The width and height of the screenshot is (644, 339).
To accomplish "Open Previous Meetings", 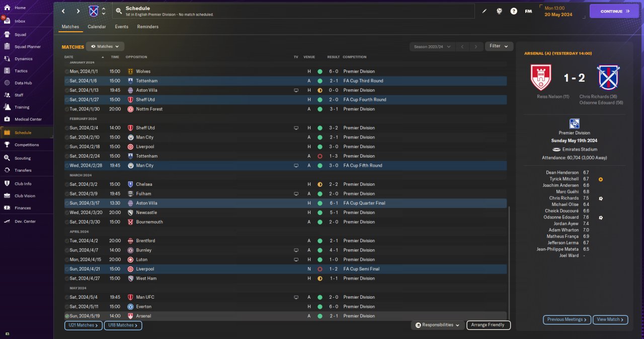I will (x=567, y=319).
